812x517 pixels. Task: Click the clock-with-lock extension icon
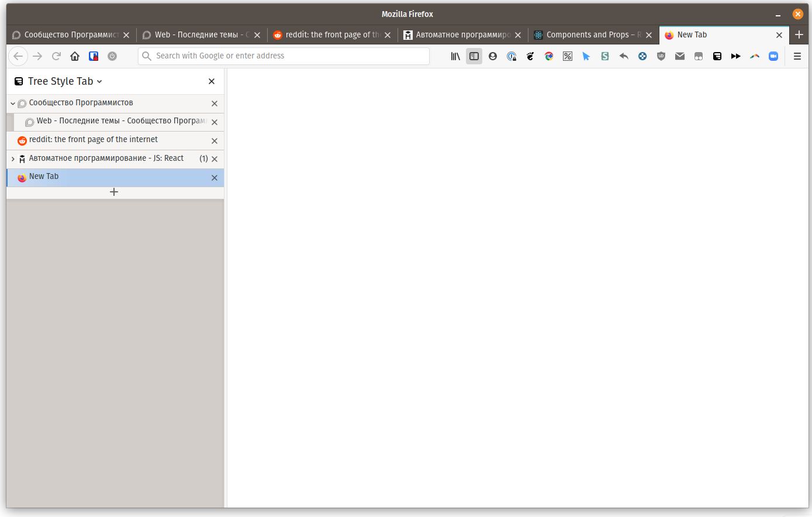coord(512,56)
